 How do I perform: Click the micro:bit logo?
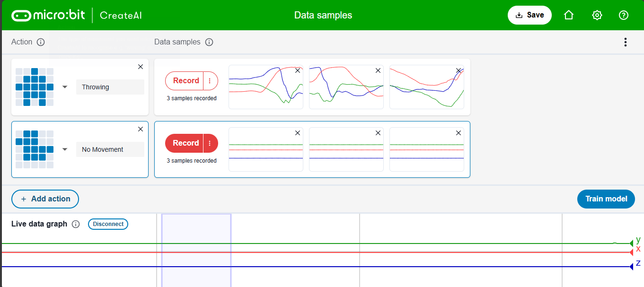click(48, 15)
